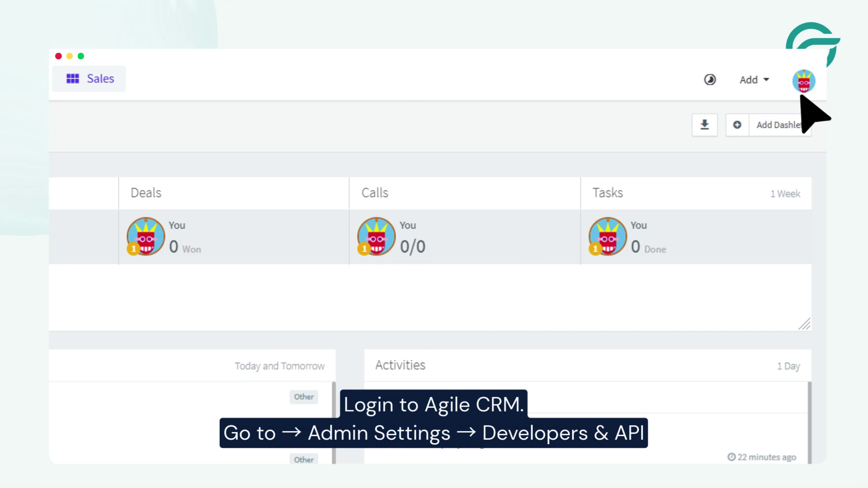Open the Sales app grid icon
The image size is (868, 488).
click(74, 78)
